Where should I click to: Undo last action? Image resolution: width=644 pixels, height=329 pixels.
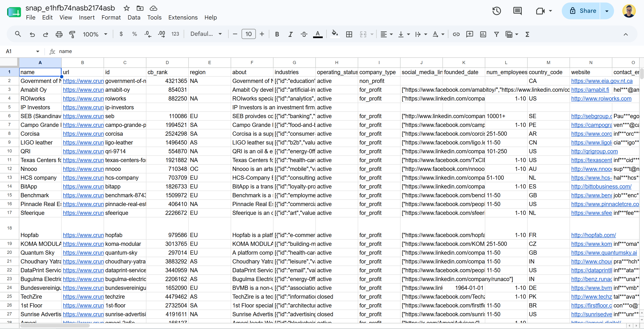[32, 34]
